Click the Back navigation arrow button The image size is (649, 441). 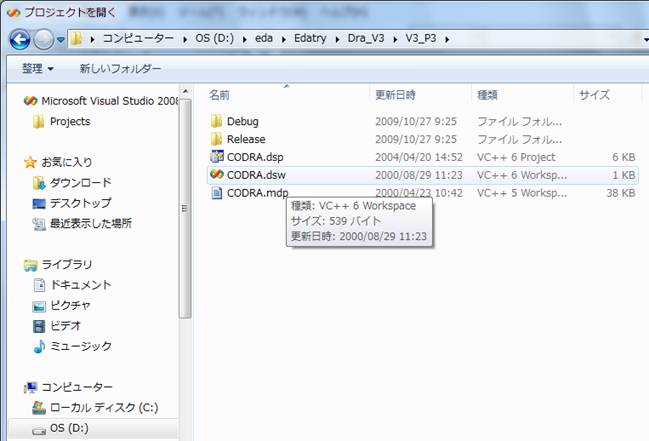tap(19, 40)
